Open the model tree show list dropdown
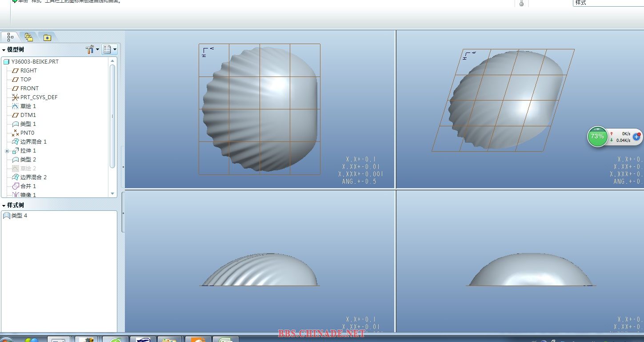The width and height of the screenshot is (644, 342). [x=109, y=49]
